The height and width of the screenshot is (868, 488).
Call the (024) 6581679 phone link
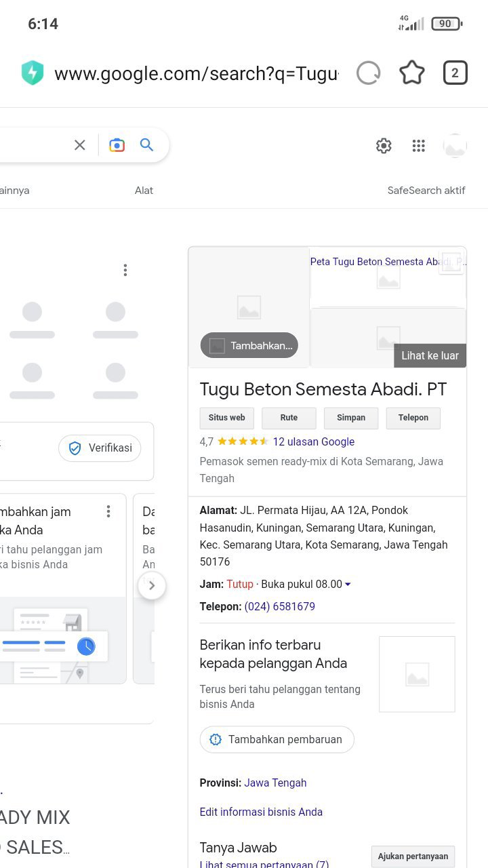tap(279, 606)
